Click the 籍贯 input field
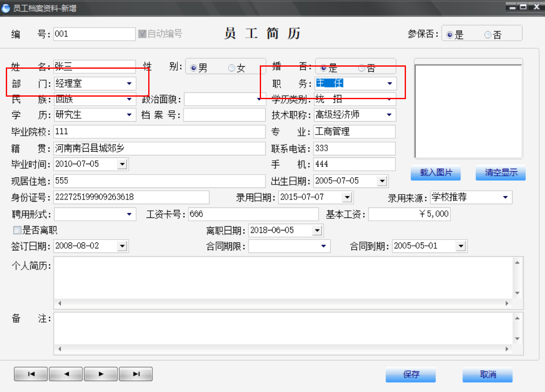The image size is (545, 392). click(x=159, y=148)
